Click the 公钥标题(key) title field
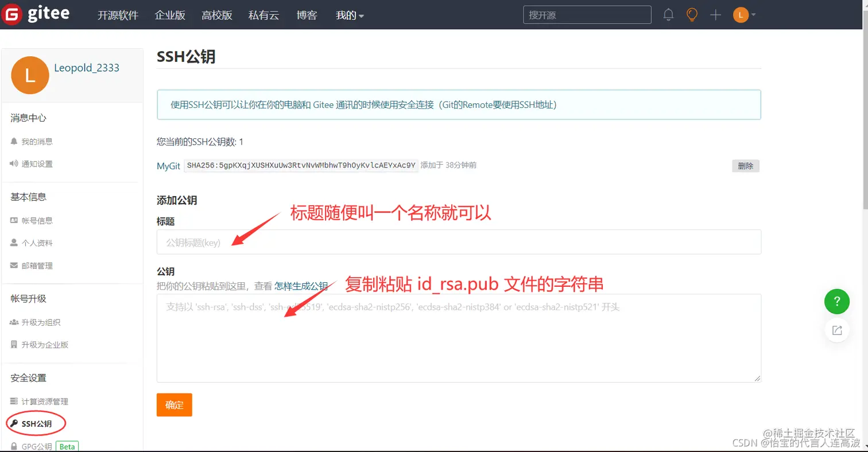868x452 pixels. tap(459, 242)
